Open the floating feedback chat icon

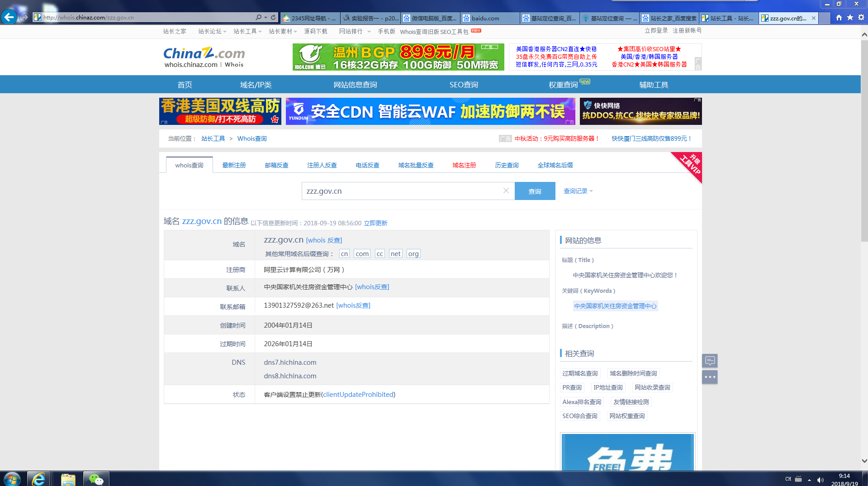(710, 361)
